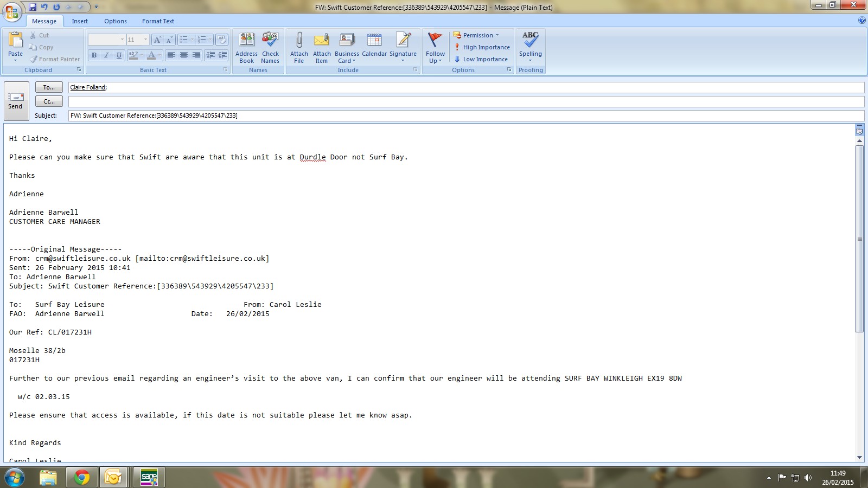Toggle italic formatting

point(106,55)
